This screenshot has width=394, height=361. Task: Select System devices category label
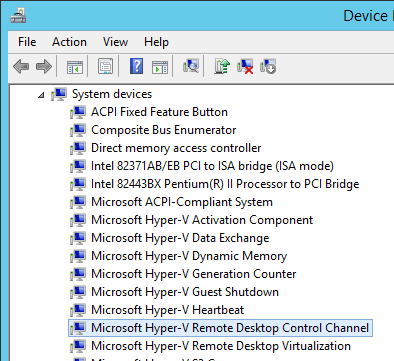112,94
